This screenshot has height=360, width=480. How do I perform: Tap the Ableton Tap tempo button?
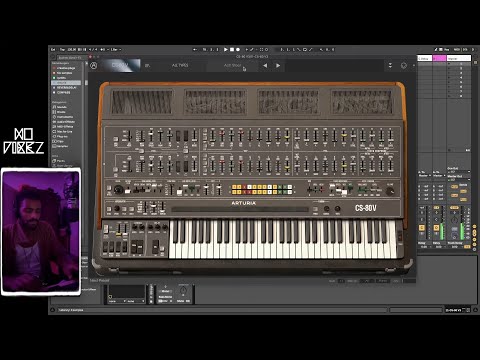pos(62,49)
